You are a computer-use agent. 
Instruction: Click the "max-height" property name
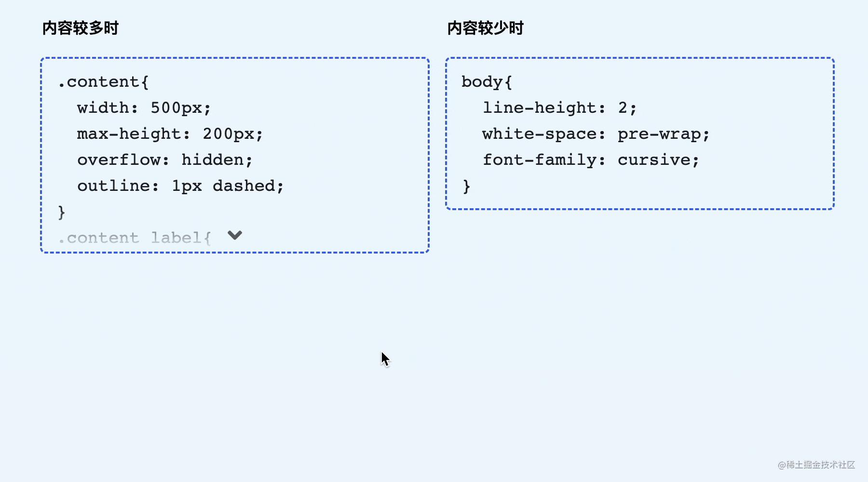tap(129, 134)
